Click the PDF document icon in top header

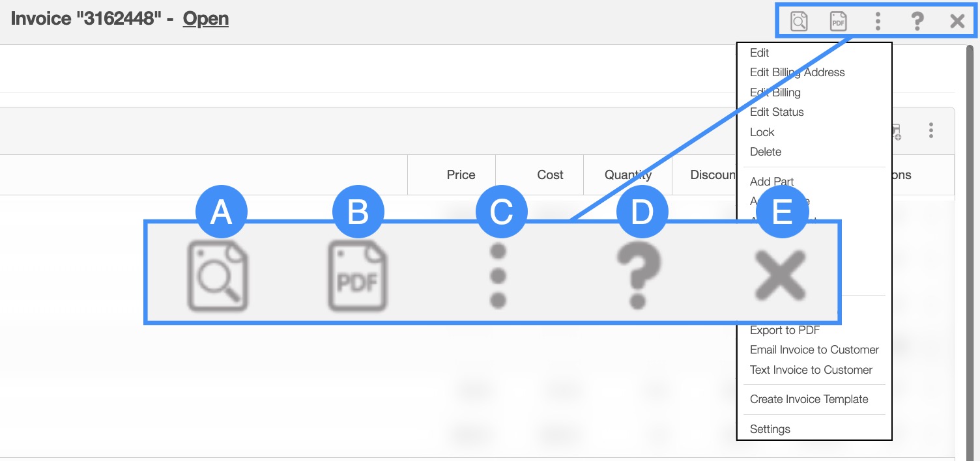tap(838, 21)
